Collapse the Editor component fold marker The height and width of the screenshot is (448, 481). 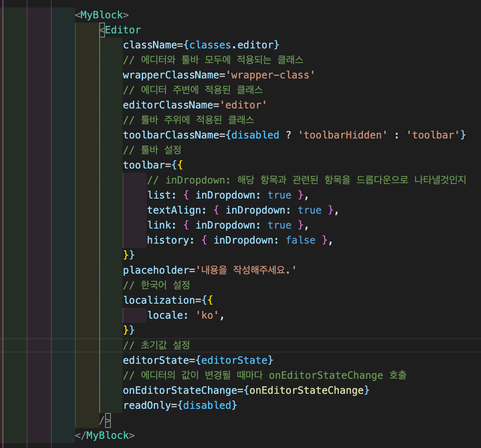[101, 30]
